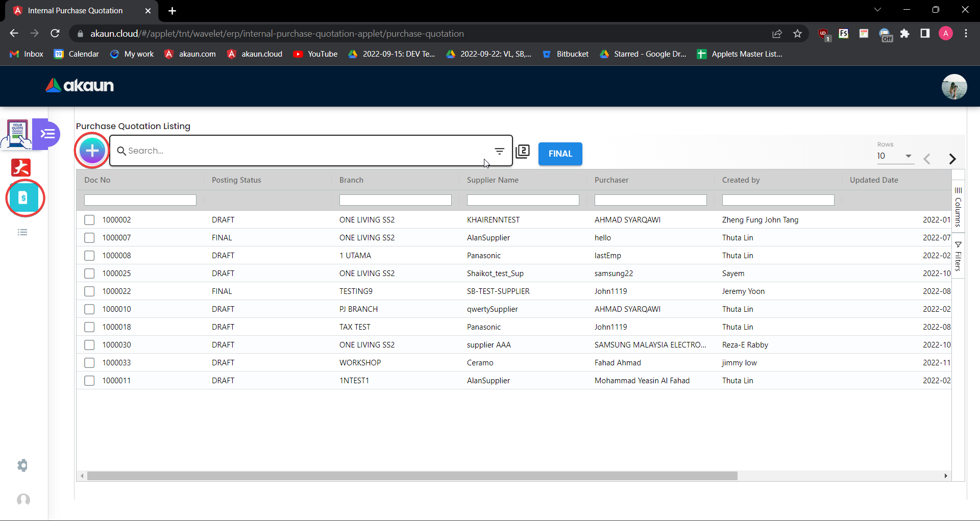
Task: Go to next page of listing
Action: pyautogui.click(x=952, y=159)
